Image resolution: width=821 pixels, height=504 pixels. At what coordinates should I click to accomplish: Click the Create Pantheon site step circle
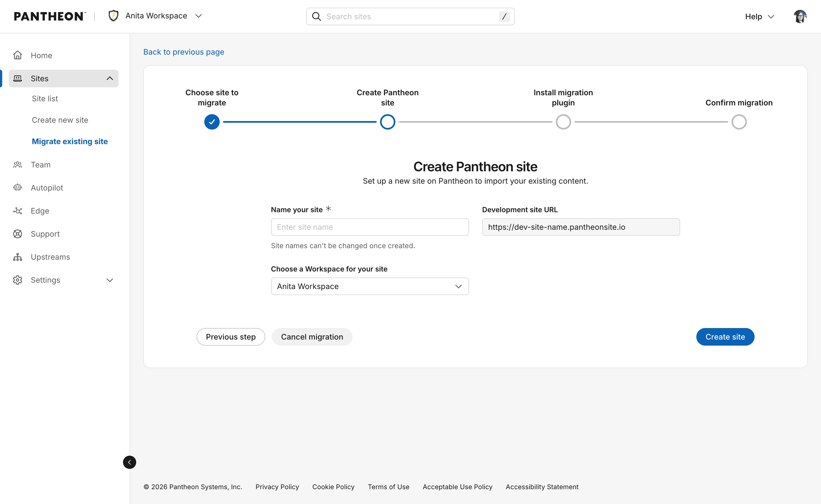(388, 122)
